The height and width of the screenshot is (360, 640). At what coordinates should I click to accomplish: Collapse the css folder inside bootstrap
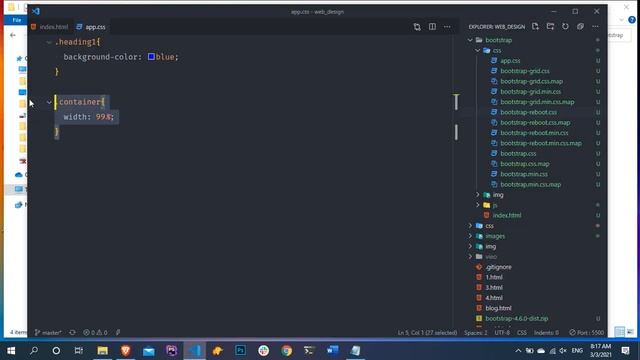tap(478, 50)
